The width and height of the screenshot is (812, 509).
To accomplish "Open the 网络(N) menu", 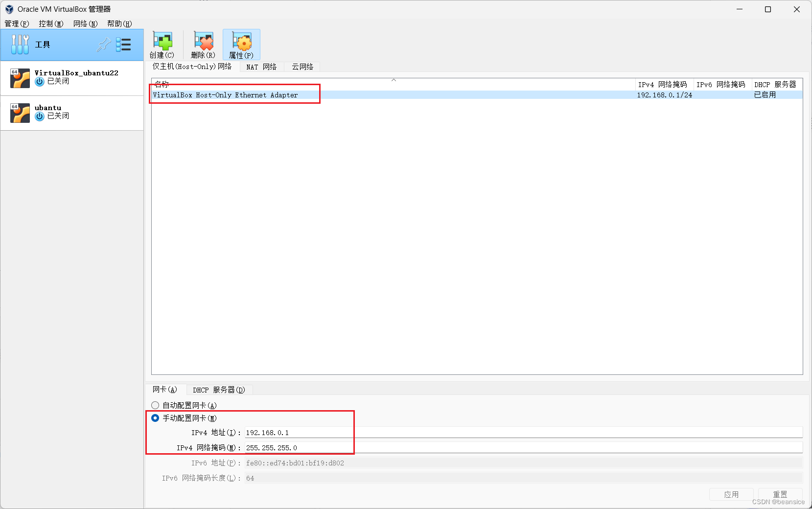I will [x=85, y=23].
